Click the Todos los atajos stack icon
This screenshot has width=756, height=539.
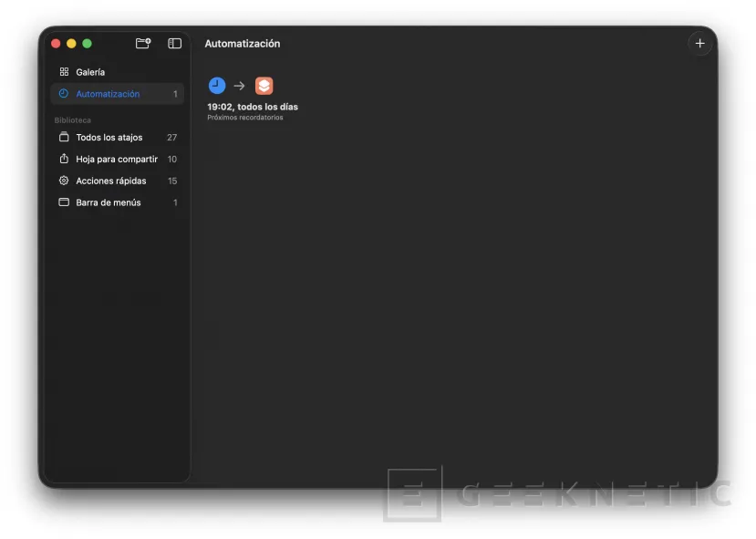[x=64, y=138]
